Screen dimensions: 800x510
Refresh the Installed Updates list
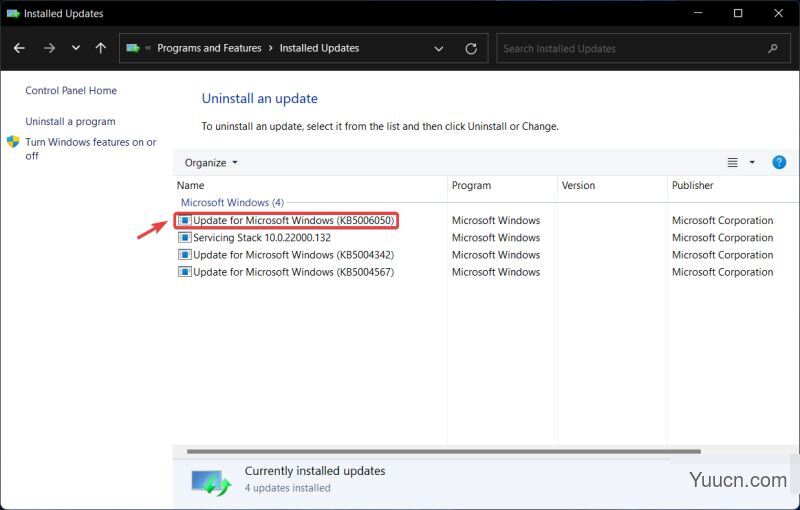[471, 48]
